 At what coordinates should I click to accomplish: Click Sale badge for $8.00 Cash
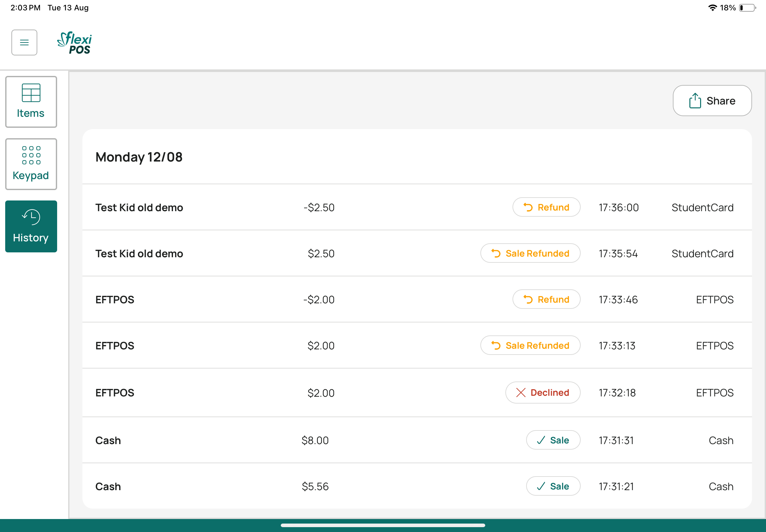[553, 440]
